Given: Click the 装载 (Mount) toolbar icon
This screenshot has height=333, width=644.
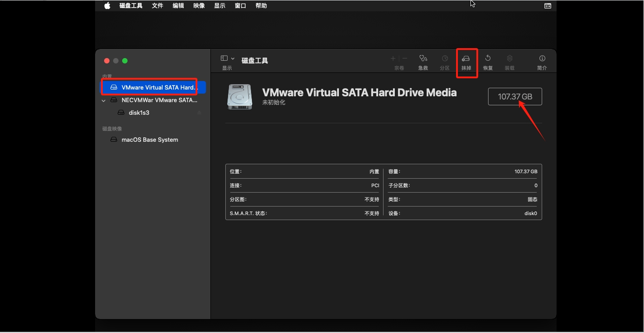Looking at the screenshot, I should (510, 58).
